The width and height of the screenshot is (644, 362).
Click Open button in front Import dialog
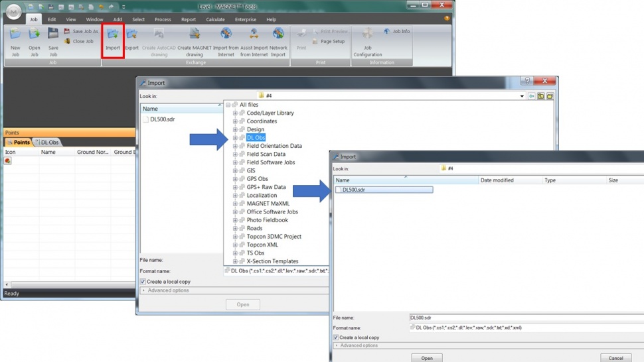pos(427,358)
